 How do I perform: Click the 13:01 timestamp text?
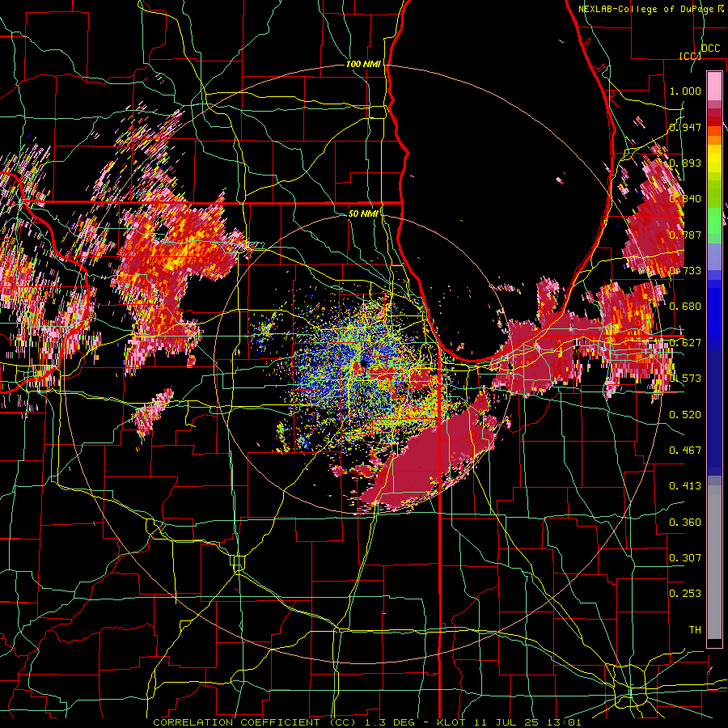[565, 722]
